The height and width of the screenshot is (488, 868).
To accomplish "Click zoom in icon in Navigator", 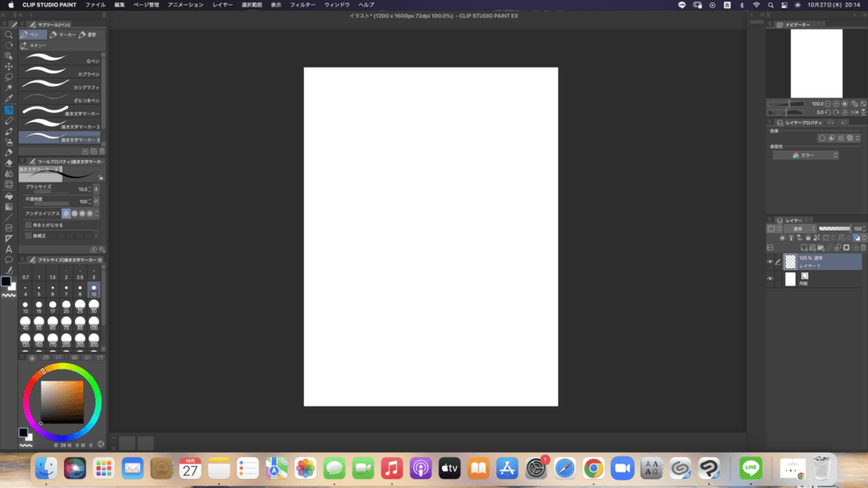I will (835, 103).
